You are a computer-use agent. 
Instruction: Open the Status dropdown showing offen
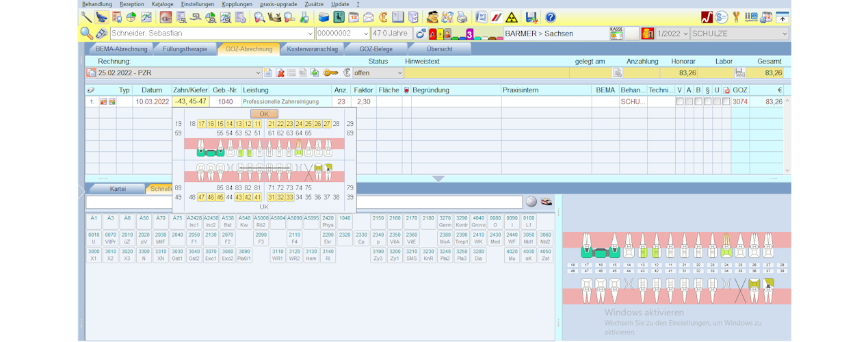coord(399,73)
